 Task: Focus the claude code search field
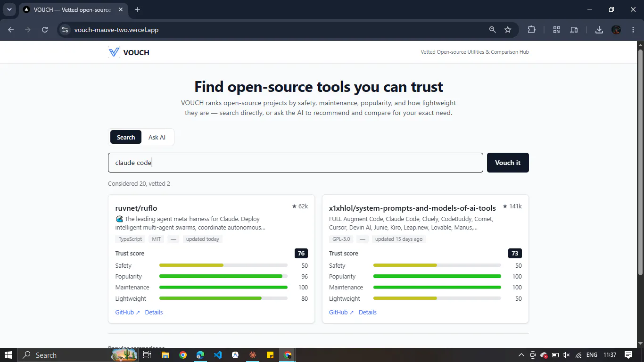(296, 163)
